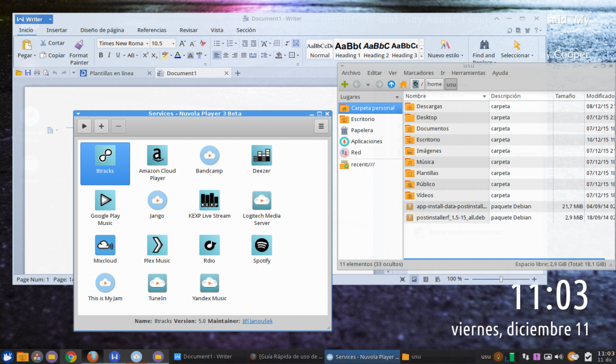
Task: Open the font color swatch in Writer
Action: tap(177, 55)
